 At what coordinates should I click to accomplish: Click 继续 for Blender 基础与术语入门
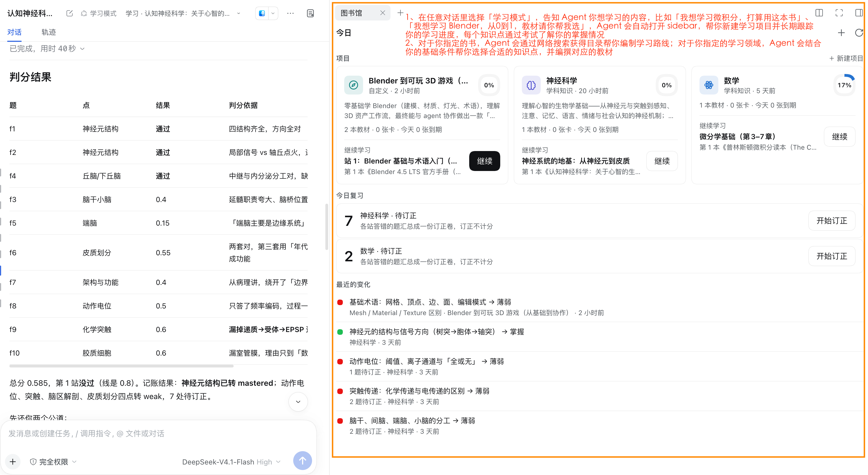484,161
